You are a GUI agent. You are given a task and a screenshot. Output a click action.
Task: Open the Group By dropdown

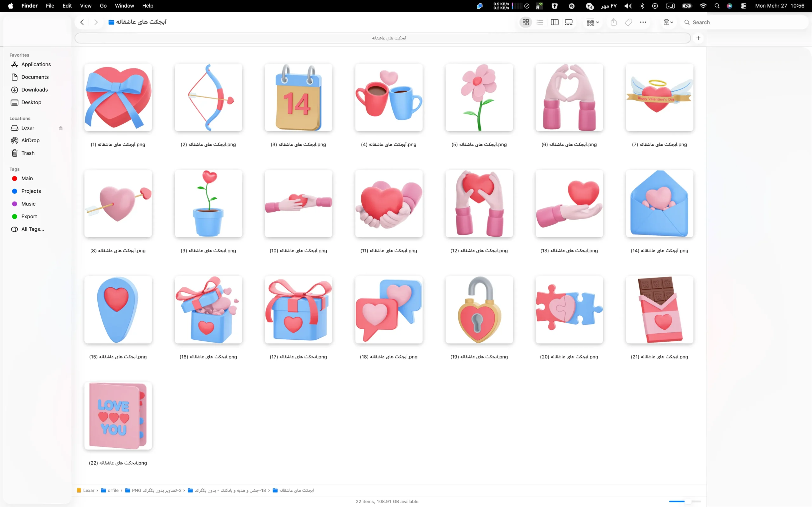593,22
